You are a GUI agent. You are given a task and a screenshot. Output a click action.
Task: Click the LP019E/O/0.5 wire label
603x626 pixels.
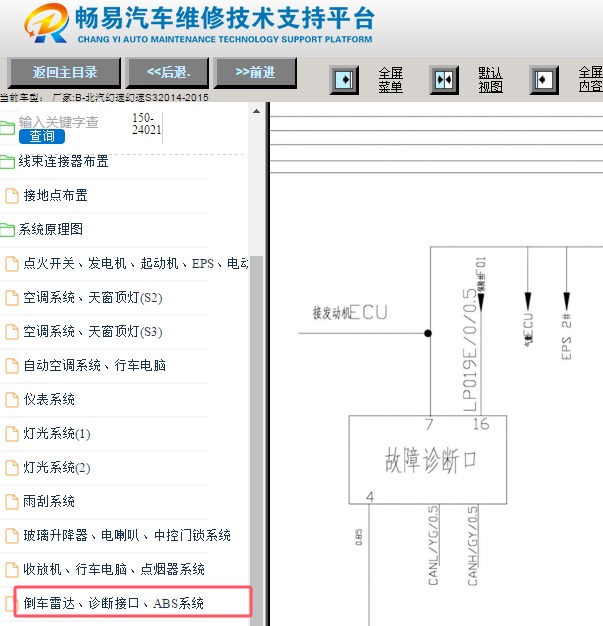[x=470, y=350]
